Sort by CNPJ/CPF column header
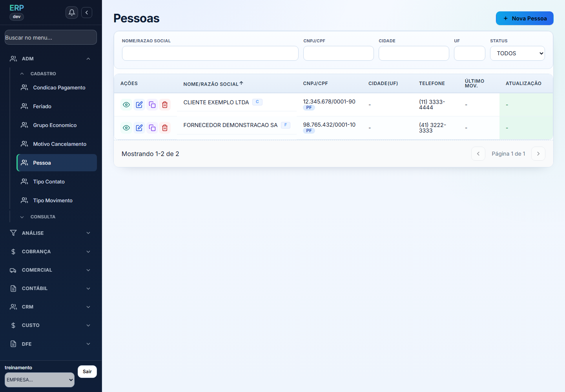 [x=315, y=83]
